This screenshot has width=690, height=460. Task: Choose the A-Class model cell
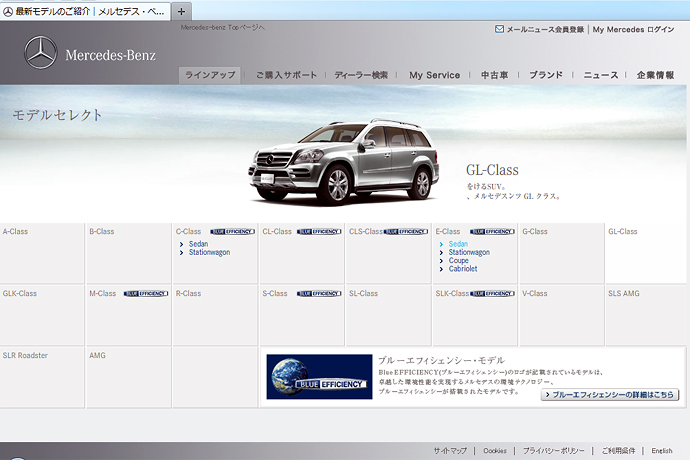coord(42,253)
